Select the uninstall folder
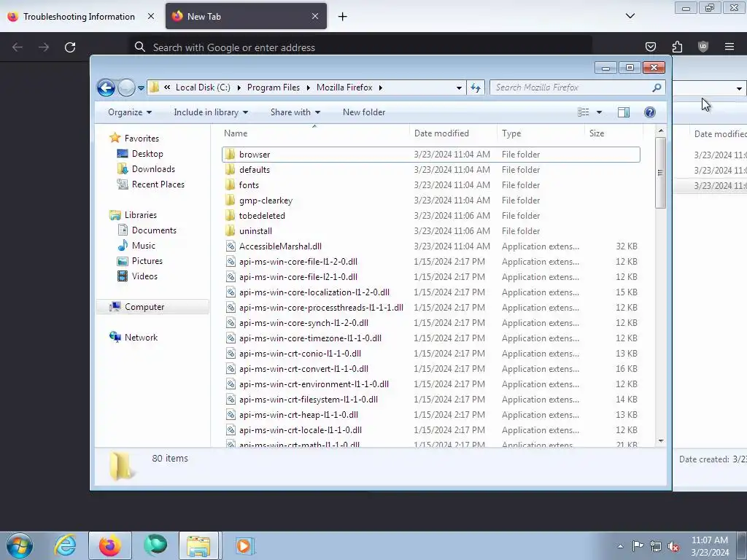The image size is (747, 560). [x=430, y=231]
